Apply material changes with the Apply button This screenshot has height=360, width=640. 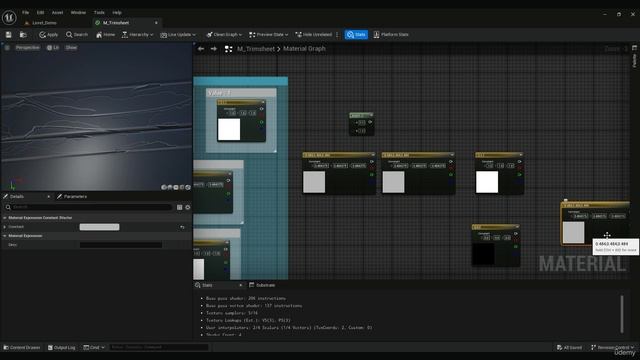(x=49, y=35)
